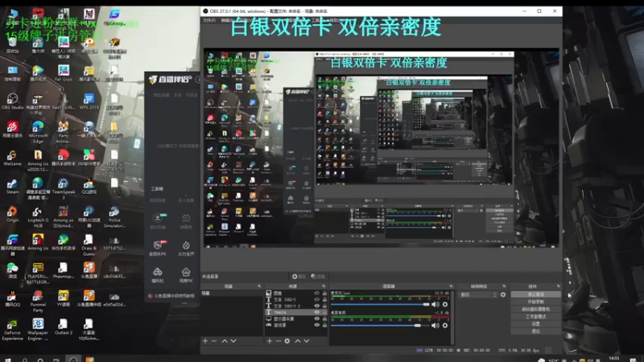Adjust the desktop audio volume slider
644x362 pixels.
(x=380, y=326)
